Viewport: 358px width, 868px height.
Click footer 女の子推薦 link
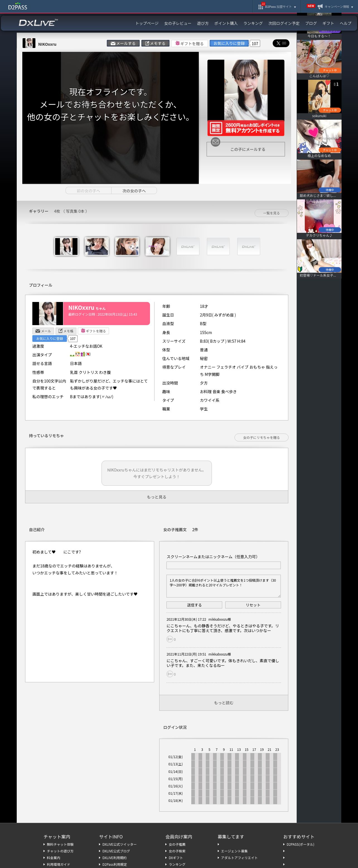click(177, 844)
